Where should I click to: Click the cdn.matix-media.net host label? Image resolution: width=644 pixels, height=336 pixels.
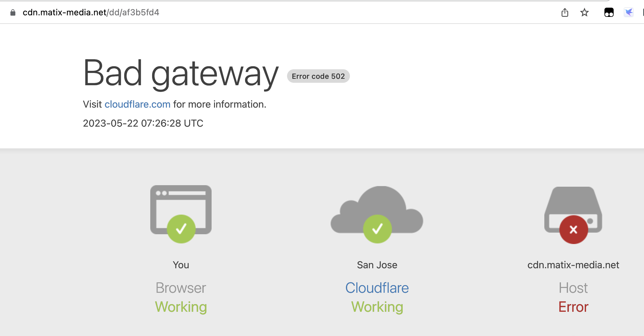573,265
